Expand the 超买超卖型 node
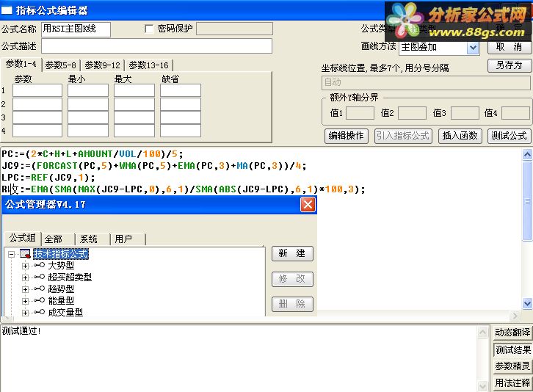This screenshot has width=533, height=392. point(25,277)
